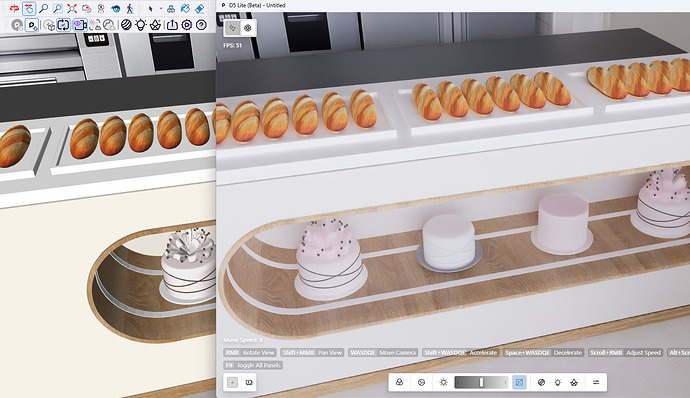Select the Look Around eye tool
This screenshot has width=690, height=398.
point(115,8)
